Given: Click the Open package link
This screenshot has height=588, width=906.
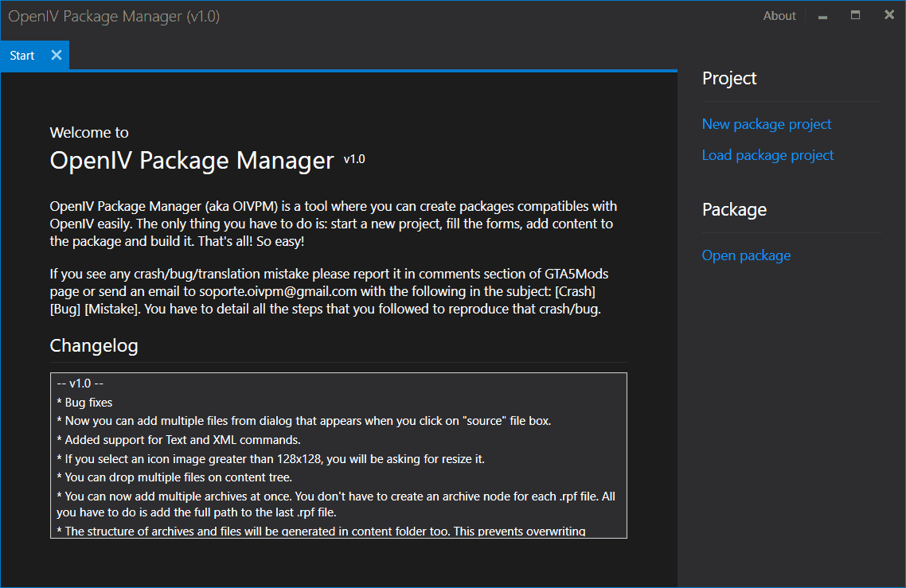Looking at the screenshot, I should (746, 255).
